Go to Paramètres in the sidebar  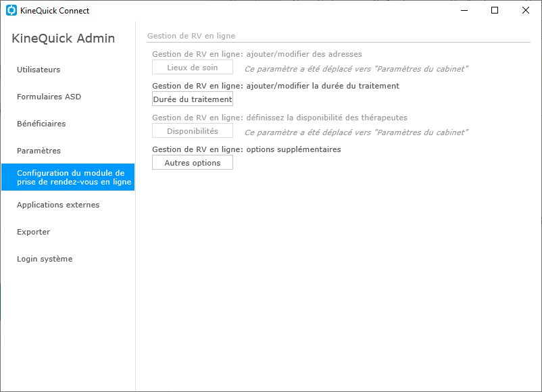click(39, 151)
